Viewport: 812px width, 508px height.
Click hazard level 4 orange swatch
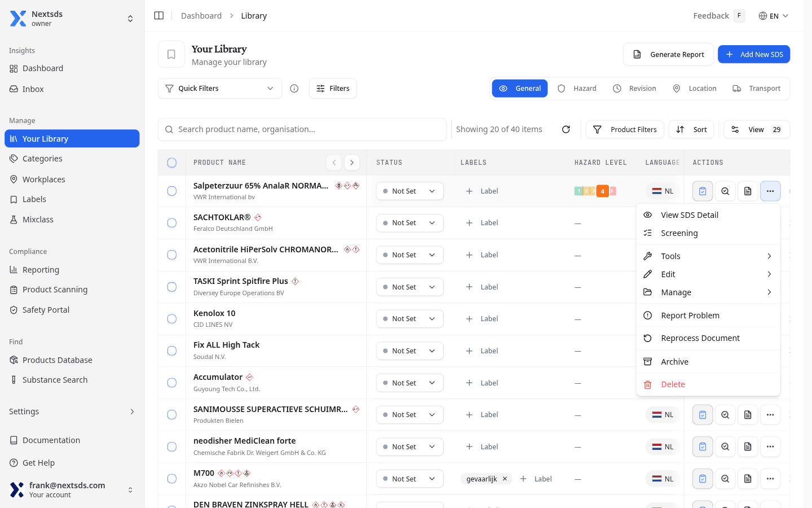pos(602,191)
